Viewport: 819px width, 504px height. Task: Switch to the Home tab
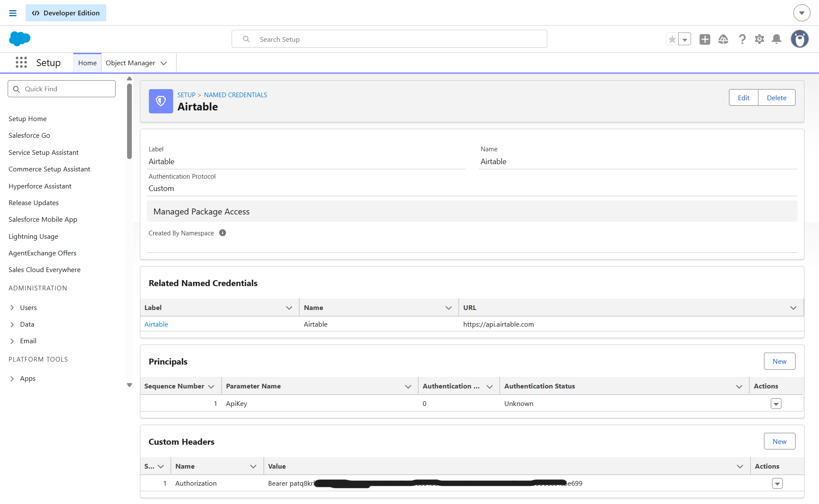point(87,63)
